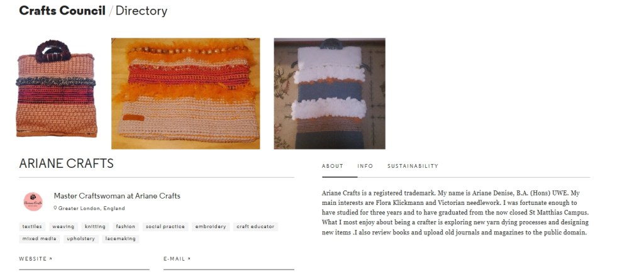The height and width of the screenshot is (274, 644).
Task: Go to Crafts Council home link
Action: point(62,11)
